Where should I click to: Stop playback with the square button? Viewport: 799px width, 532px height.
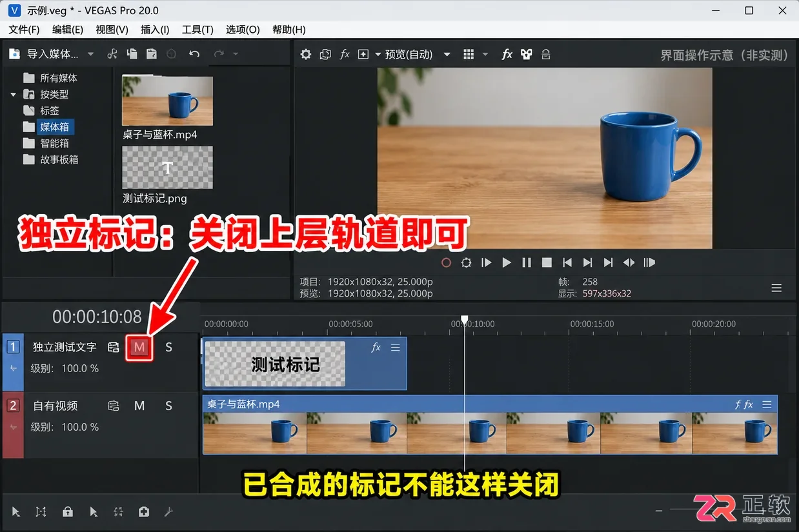click(x=547, y=262)
